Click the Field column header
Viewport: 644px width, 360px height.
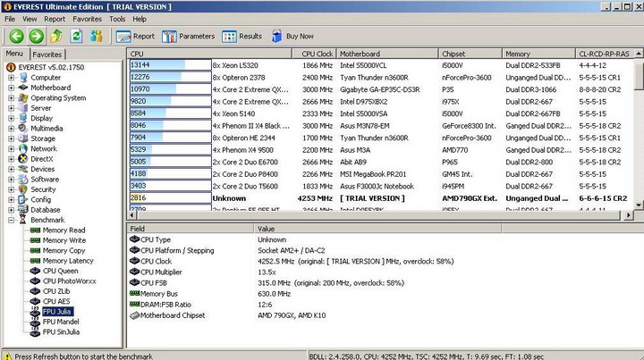point(191,229)
